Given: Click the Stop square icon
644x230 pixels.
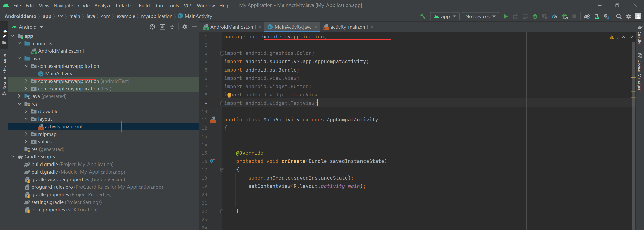Looking at the screenshot, I should coord(574,16).
